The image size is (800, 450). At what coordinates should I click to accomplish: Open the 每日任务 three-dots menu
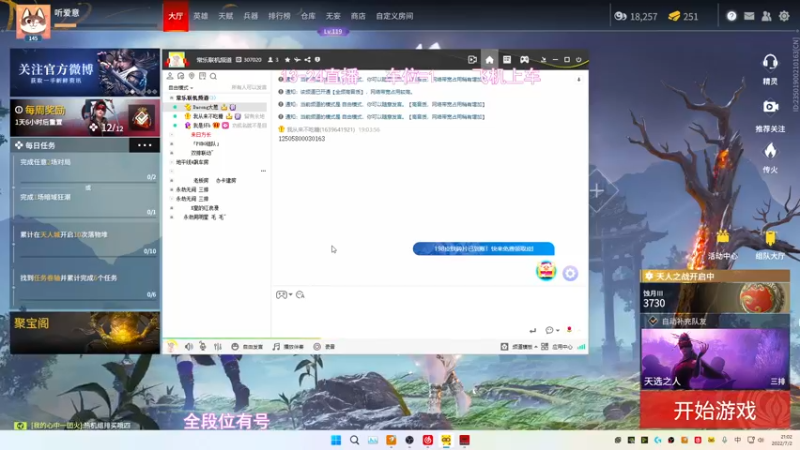144,145
